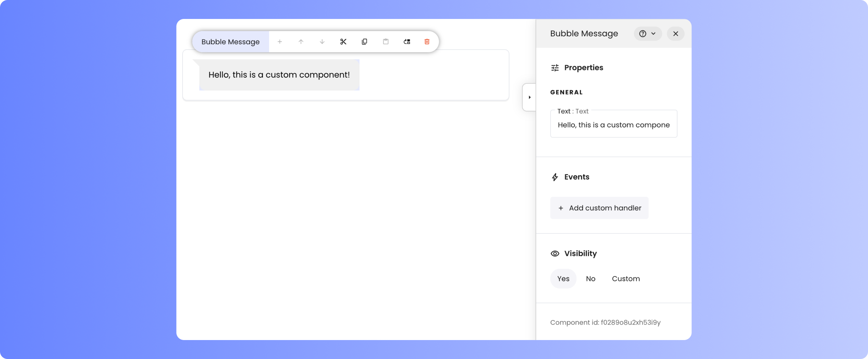Viewport: 868px width, 359px height.
Task: Paste with the clipboard icon
Action: [386, 42]
